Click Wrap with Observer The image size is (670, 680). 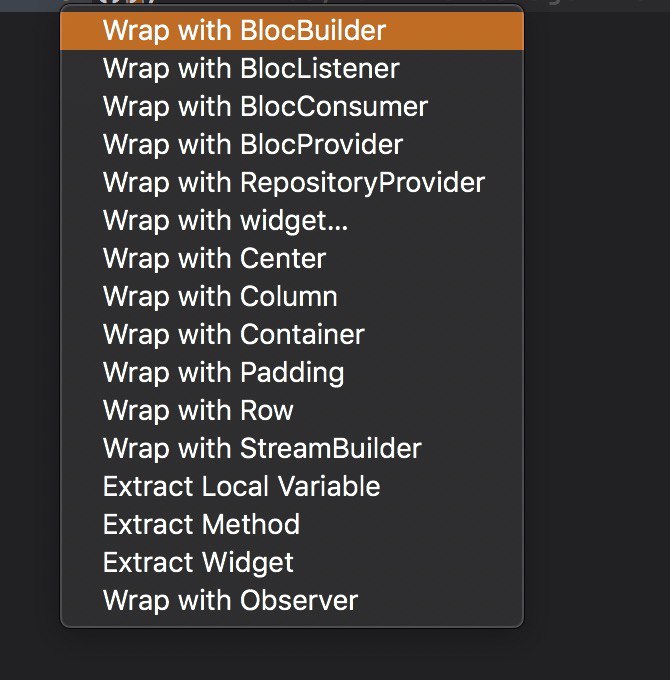(x=292, y=601)
